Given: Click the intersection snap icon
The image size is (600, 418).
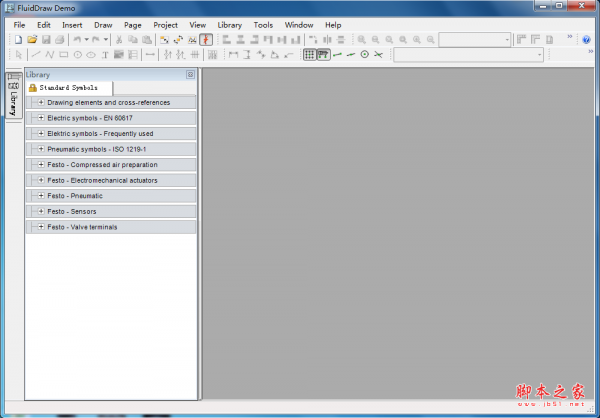Looking at the screenshot, I should [x=378, y=55].
